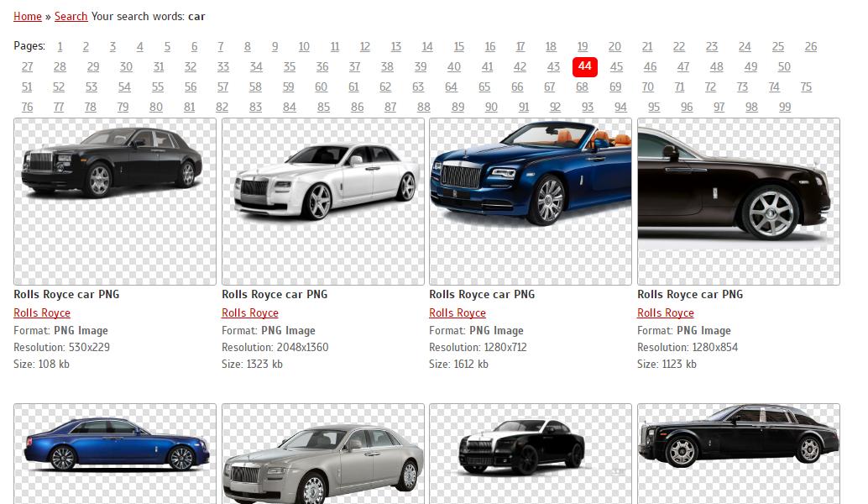The height and width of the screenshot is (504, 868).
Task: Open silver Rolls Royce Ghost thumbnail
Action: click(x=323, y=454)
